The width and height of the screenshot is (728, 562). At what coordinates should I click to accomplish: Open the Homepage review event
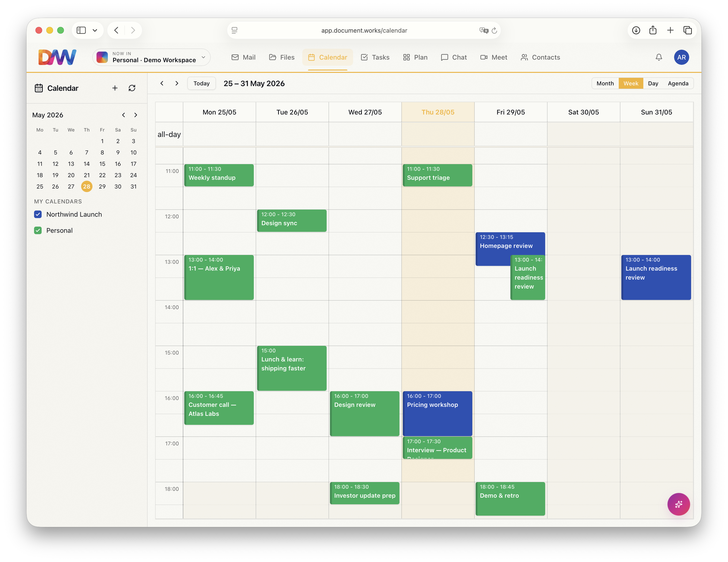[x=510, y=243]
